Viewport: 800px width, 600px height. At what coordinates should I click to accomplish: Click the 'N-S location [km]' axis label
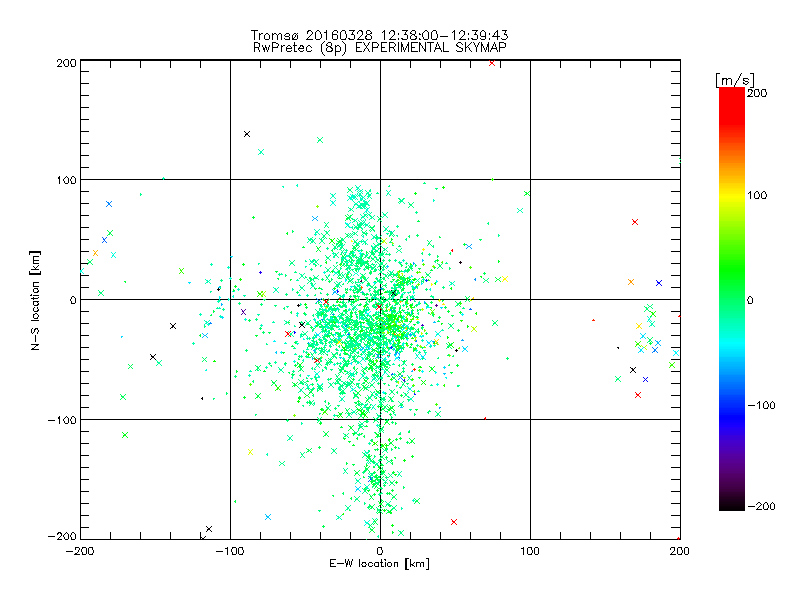[x=35, y=301]
